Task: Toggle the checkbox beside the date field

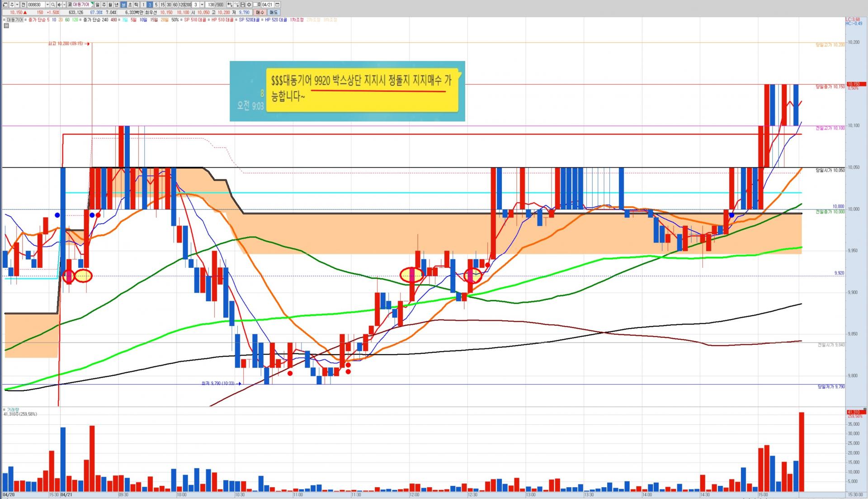Action: click(255, 5)
